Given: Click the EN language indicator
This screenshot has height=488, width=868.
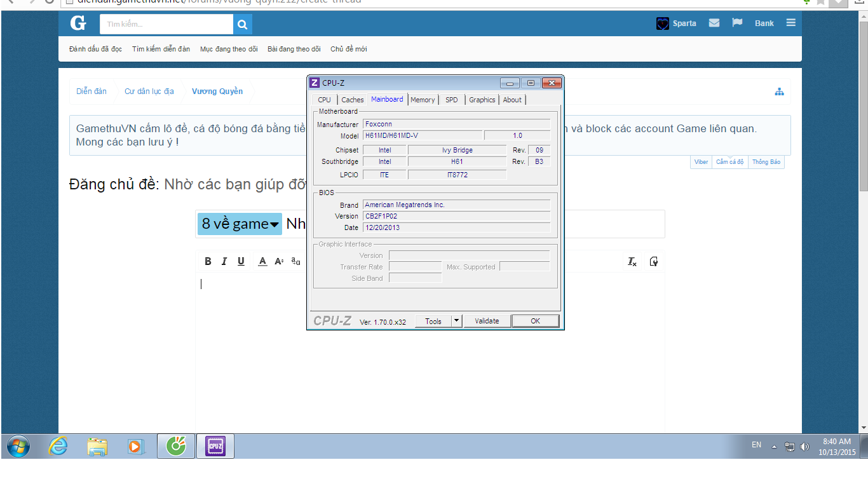Looking at the screenshot, I should (756, 445).
